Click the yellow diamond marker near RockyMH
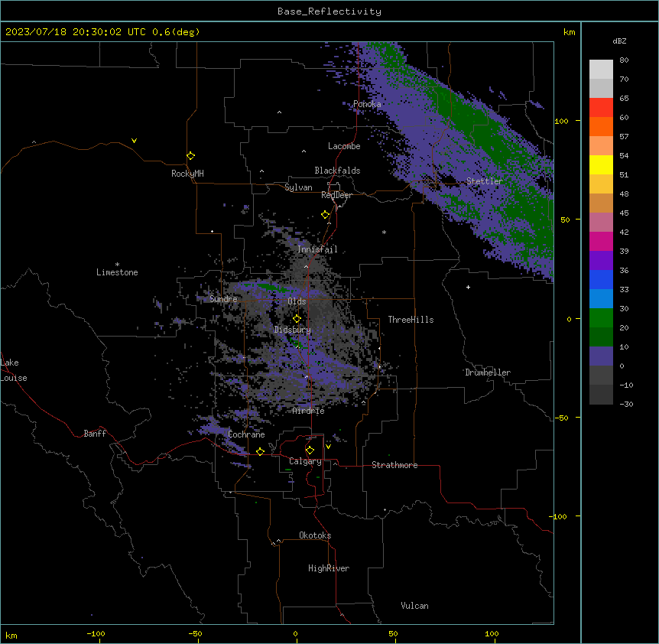 190,156
